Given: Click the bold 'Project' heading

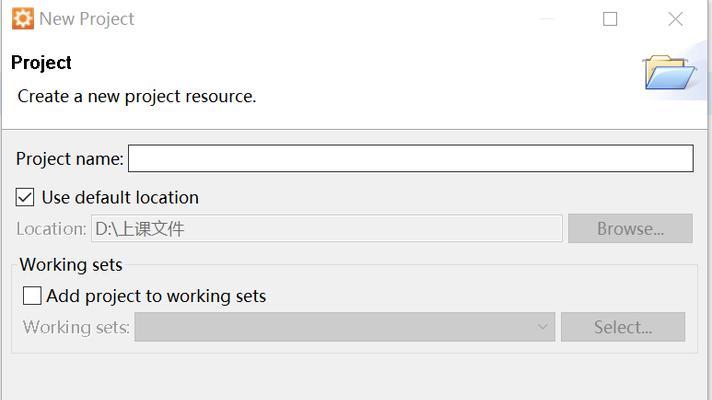Looking at the screenshot, I should 41,63.
